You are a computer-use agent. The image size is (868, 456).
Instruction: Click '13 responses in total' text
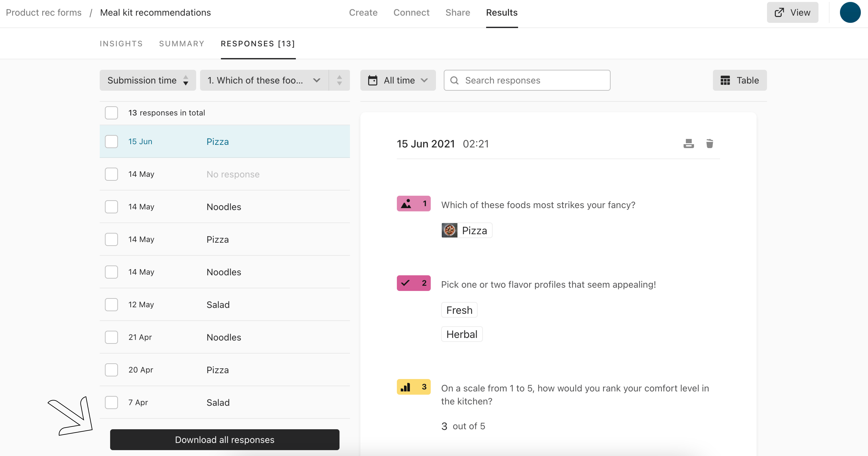166,113
